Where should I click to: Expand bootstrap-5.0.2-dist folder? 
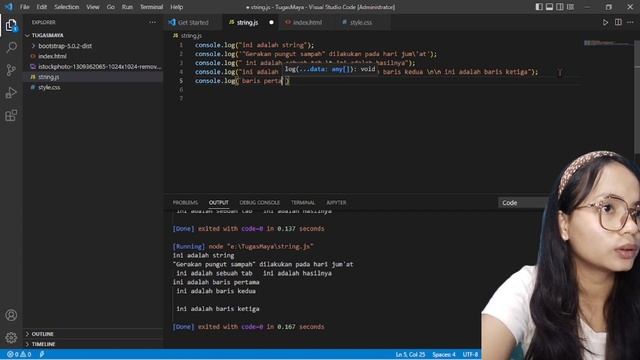(x=65, y=46)
